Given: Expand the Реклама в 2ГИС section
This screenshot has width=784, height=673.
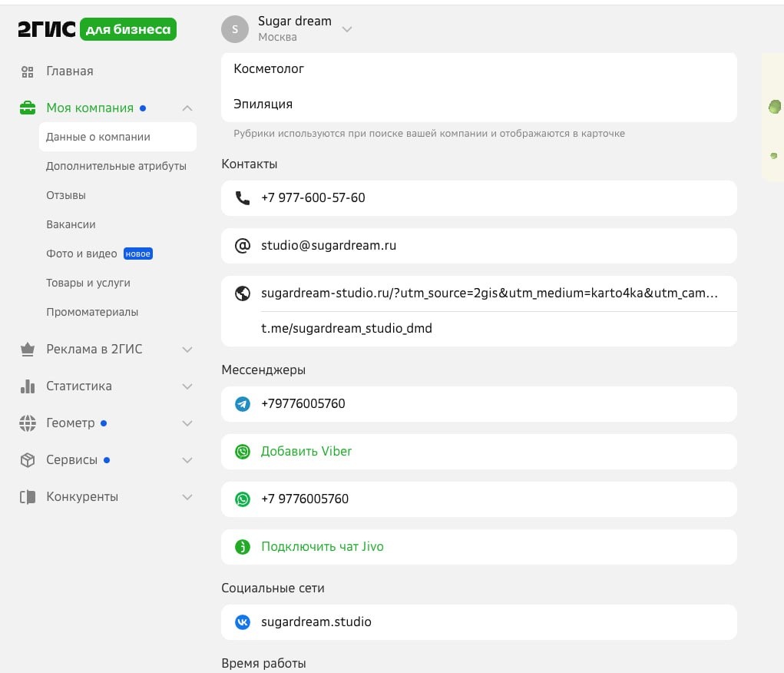Looking at the screenshot, I should click(187, 350).
